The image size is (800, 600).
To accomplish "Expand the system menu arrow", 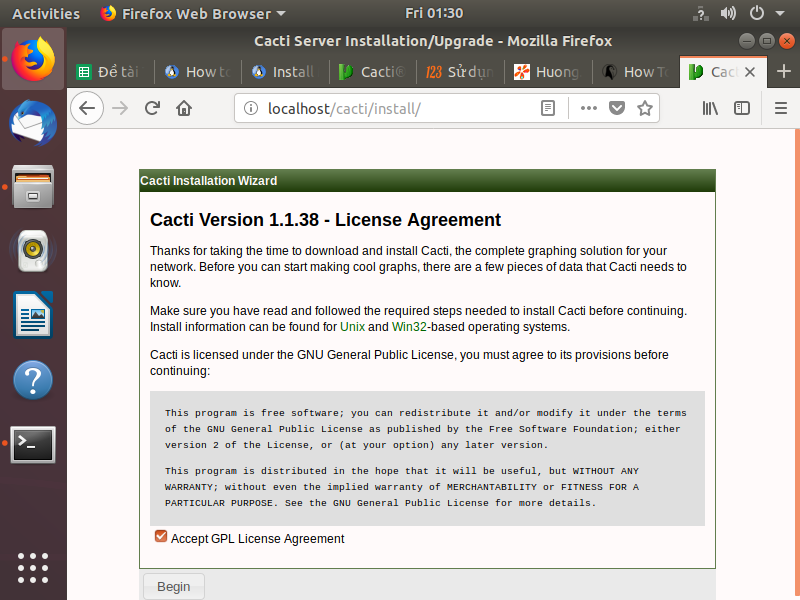I will point(780,14).
